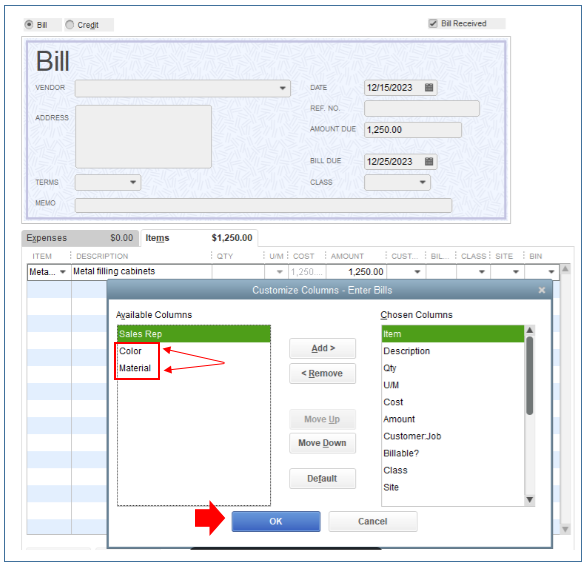Image resolution: width=588 pixels, height=568 pixels.
Task: Click Chosen Columns scroll down arrow
Action: click(x=530, y=499)
